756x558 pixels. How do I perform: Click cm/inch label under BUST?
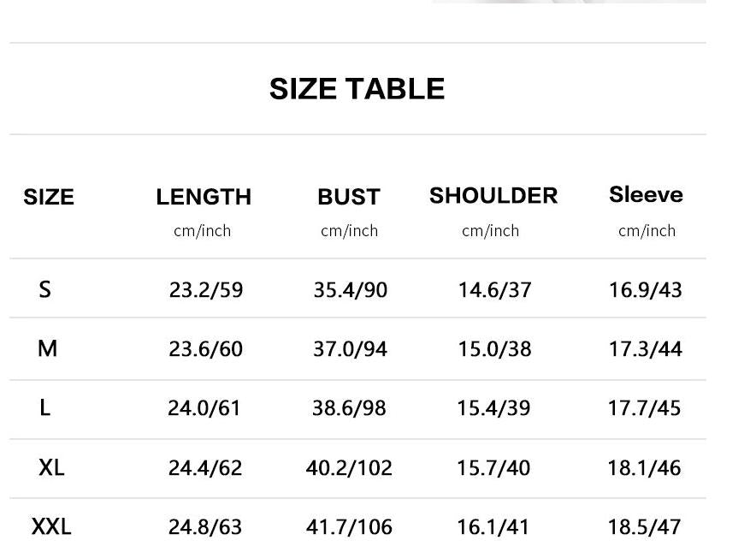coord(350,231)
